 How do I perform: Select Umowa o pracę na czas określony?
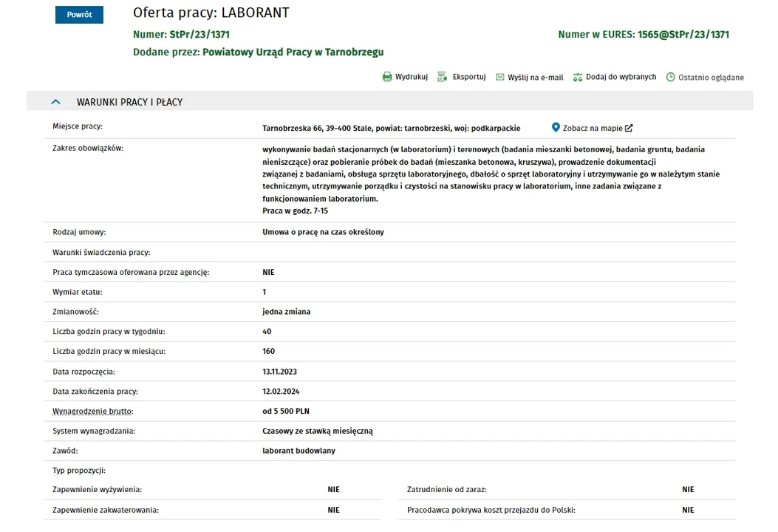pyautogui.click(x=323, y=232)
